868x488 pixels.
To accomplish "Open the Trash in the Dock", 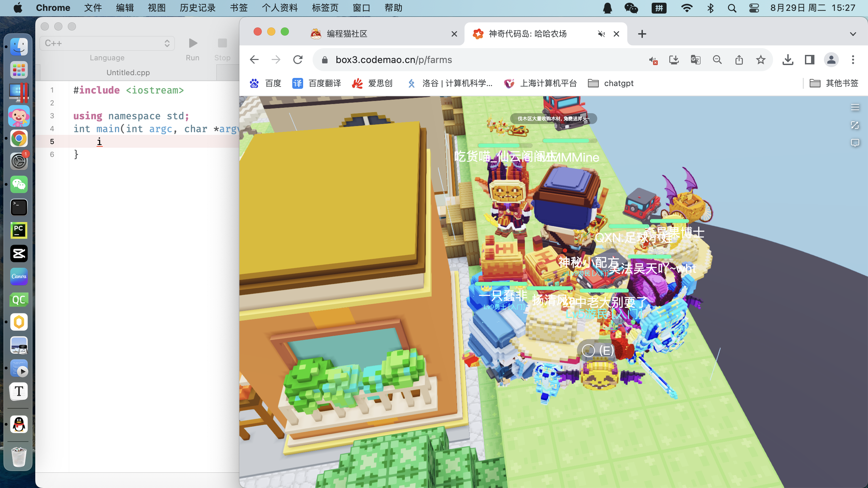I will (x=19, y=457).
